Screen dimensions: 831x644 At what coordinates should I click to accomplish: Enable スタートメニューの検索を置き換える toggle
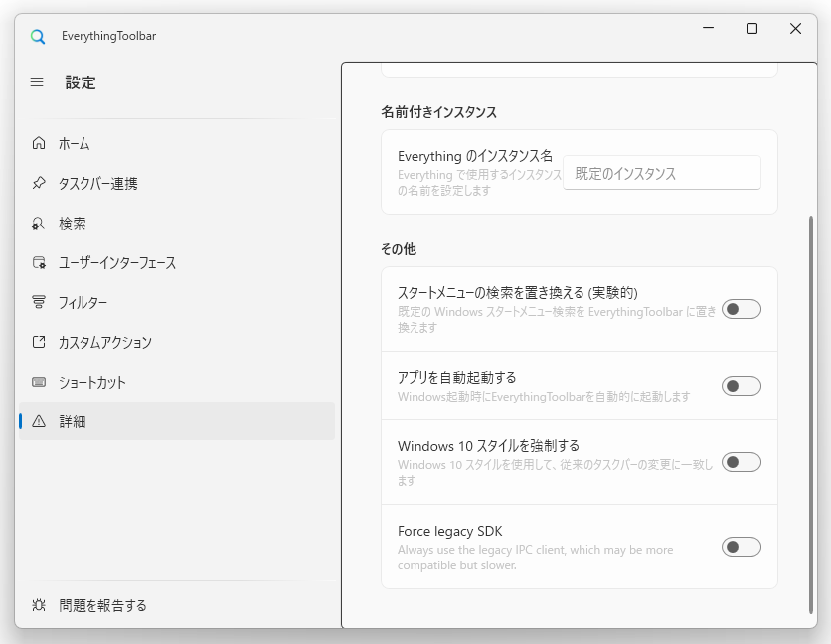click(x=742, y=309)
